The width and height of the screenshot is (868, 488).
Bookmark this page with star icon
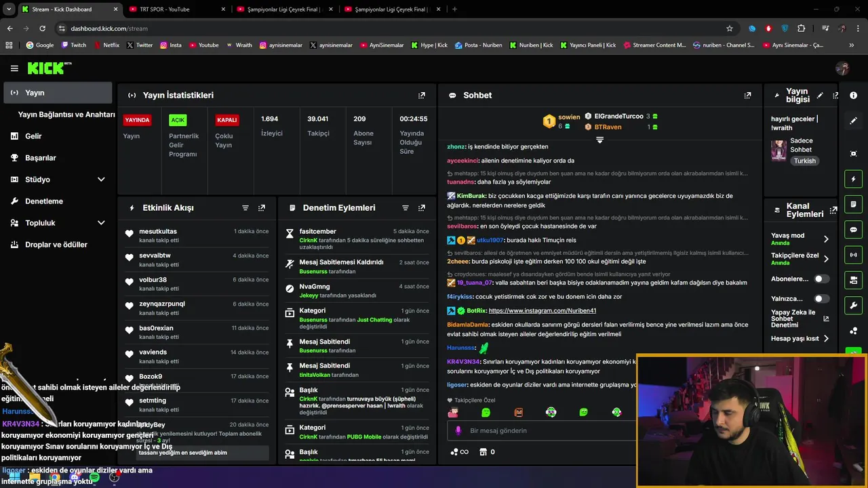(730, 28)
